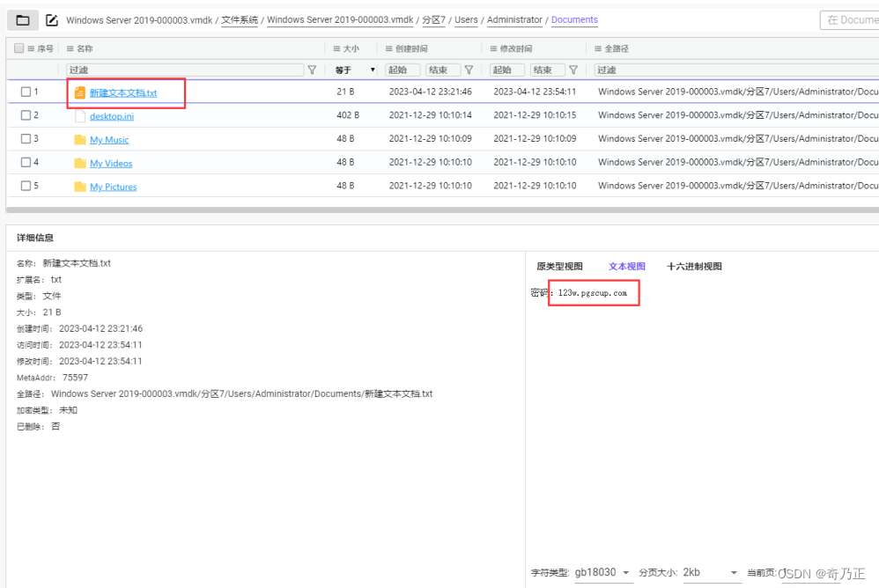Click the 402 B size cell
The width and height of the screenshot is (879, 588).
(348, 115)
